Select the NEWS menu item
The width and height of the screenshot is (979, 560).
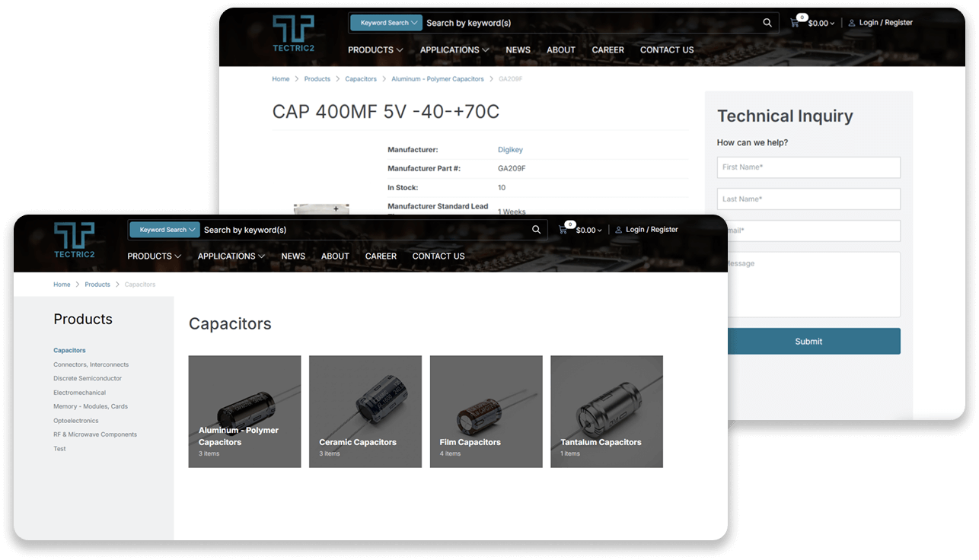[x=293, y=256]
